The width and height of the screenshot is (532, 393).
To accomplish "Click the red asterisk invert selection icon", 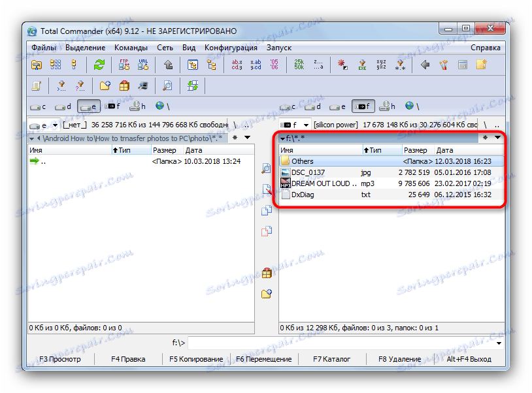I will coord(342,65).
